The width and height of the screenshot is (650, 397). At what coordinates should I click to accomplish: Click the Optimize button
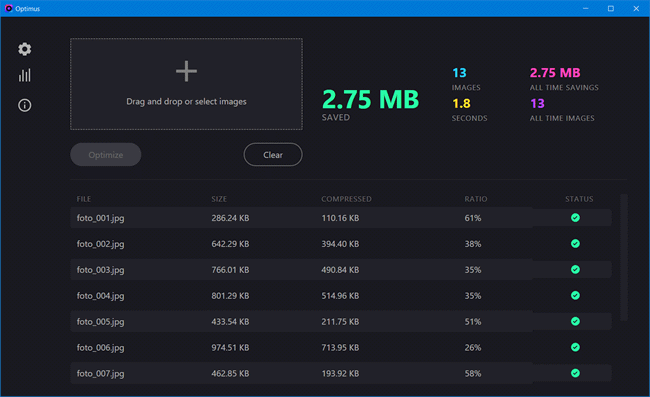(106, 155)
